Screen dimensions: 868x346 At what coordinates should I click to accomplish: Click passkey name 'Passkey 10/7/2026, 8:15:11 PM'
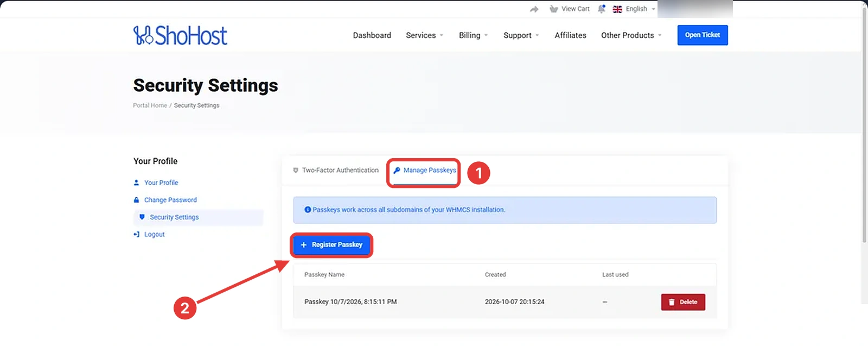click(x=350, y=302)
